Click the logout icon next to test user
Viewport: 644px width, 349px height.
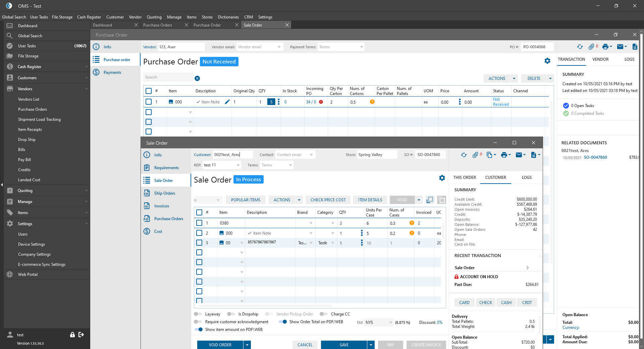tap(81, 335)
